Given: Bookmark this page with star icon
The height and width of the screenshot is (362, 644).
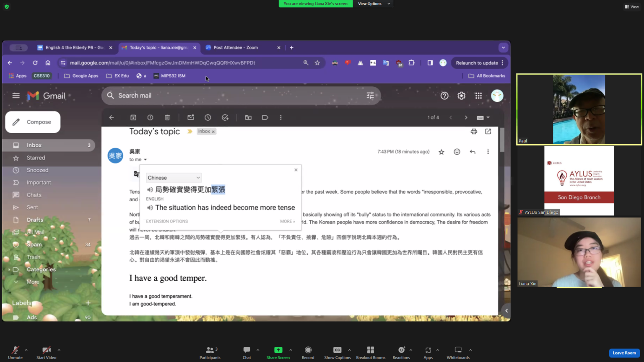Looking at the screenshot, I should pyautogui.click(x=317, y=63).
